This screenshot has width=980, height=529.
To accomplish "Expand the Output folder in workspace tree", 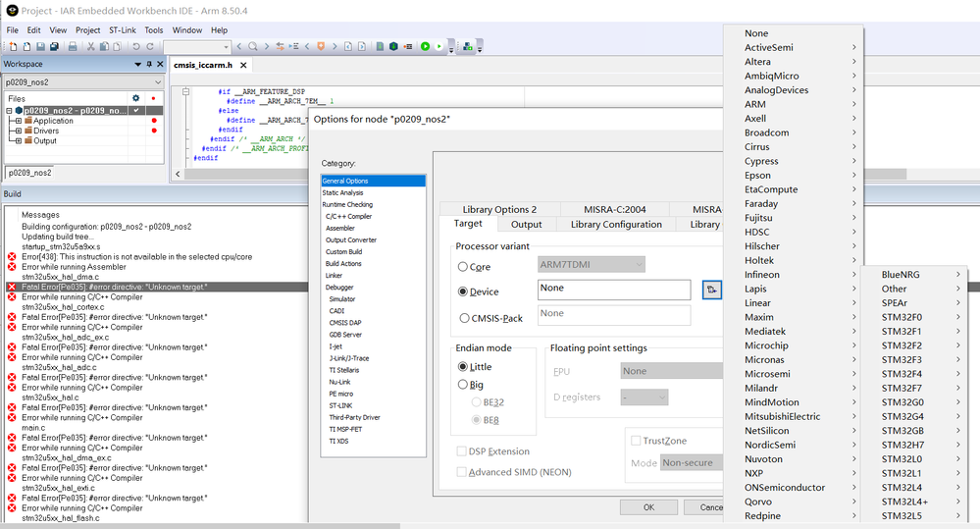I will pyautogui.click(x=19, y=140).
